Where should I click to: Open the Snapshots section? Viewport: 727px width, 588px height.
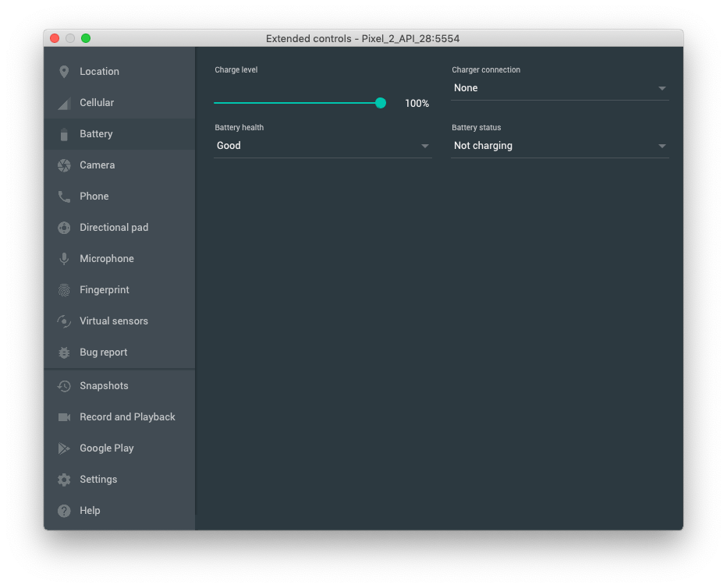pos(119,385)
